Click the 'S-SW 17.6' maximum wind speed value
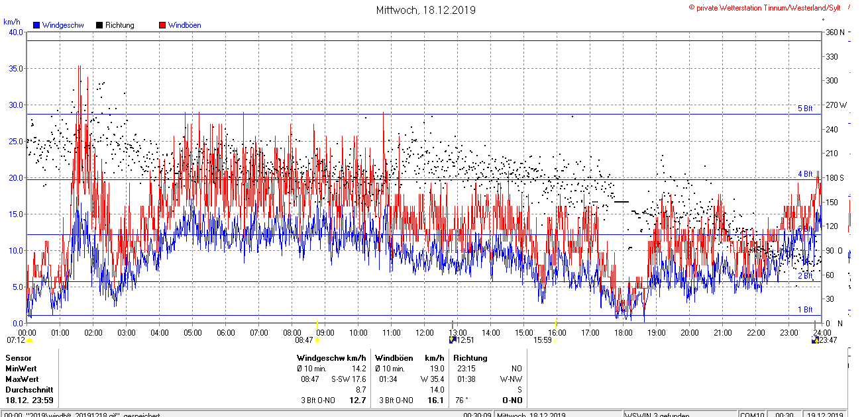 click(349, 379)
